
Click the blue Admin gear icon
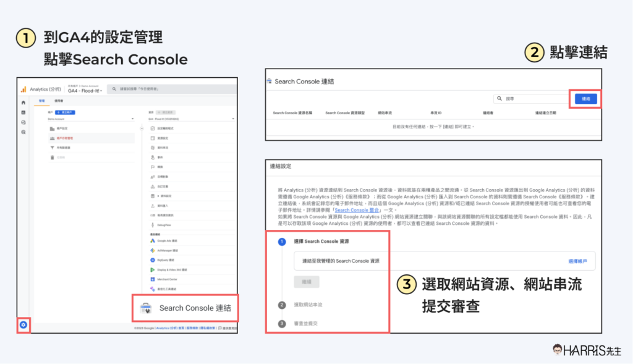click(x=23, y=325)
